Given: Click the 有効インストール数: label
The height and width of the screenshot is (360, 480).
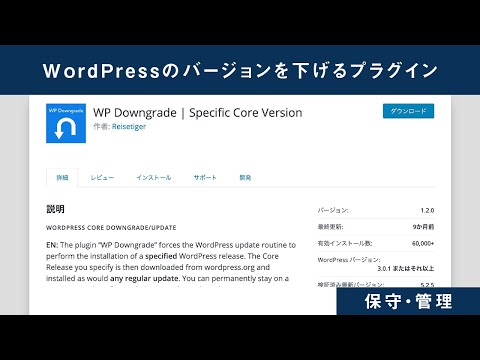Looking at the screenshot, I should [x=345, y=243].
